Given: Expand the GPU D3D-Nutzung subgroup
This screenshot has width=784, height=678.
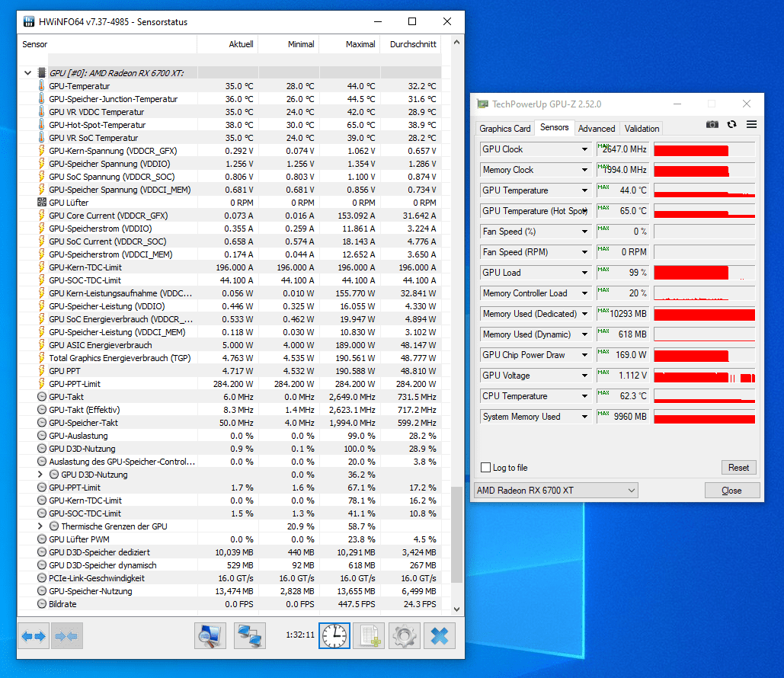Looking at the screenshot, I should pos(40,474).
